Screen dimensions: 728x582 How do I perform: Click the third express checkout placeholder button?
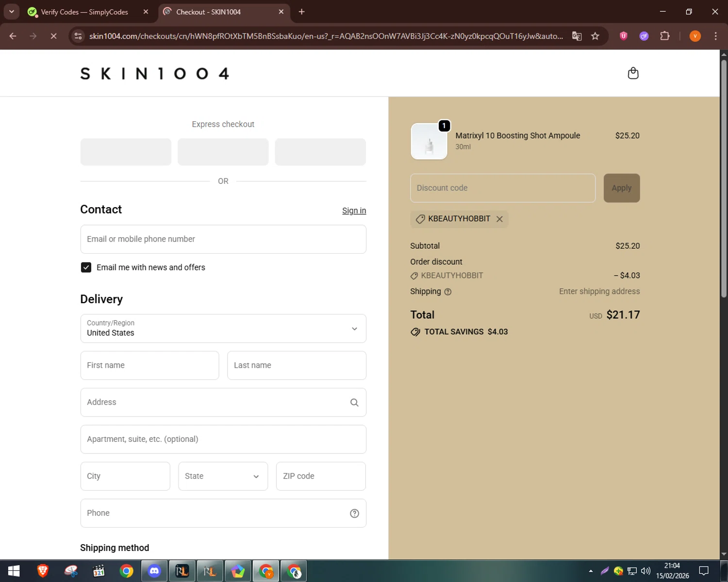coord(320,152)
